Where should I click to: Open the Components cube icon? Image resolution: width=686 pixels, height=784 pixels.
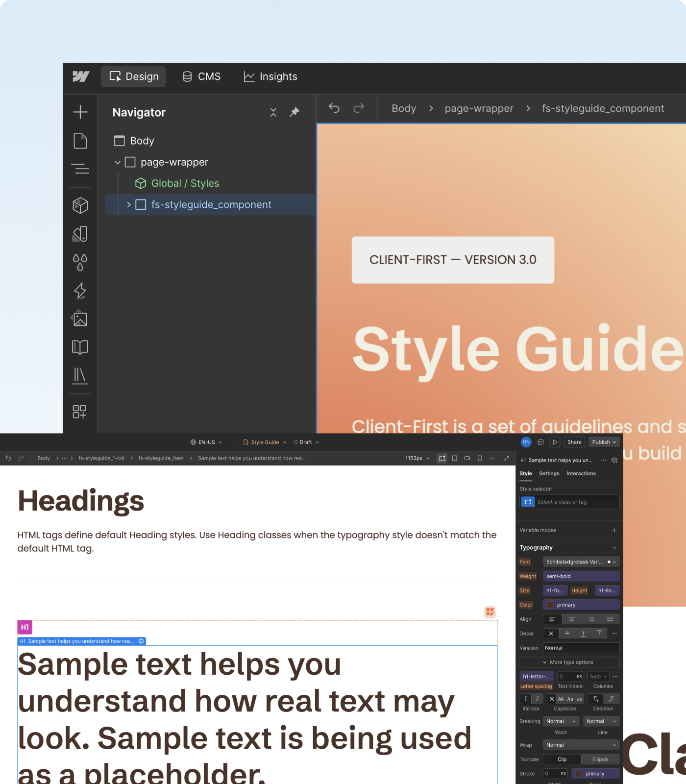pos(80,205)
